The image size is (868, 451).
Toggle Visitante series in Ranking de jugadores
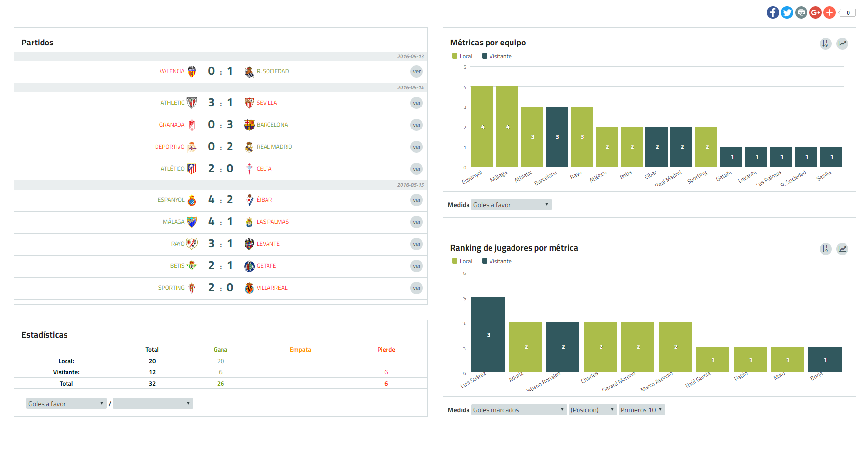coord(496,261)
